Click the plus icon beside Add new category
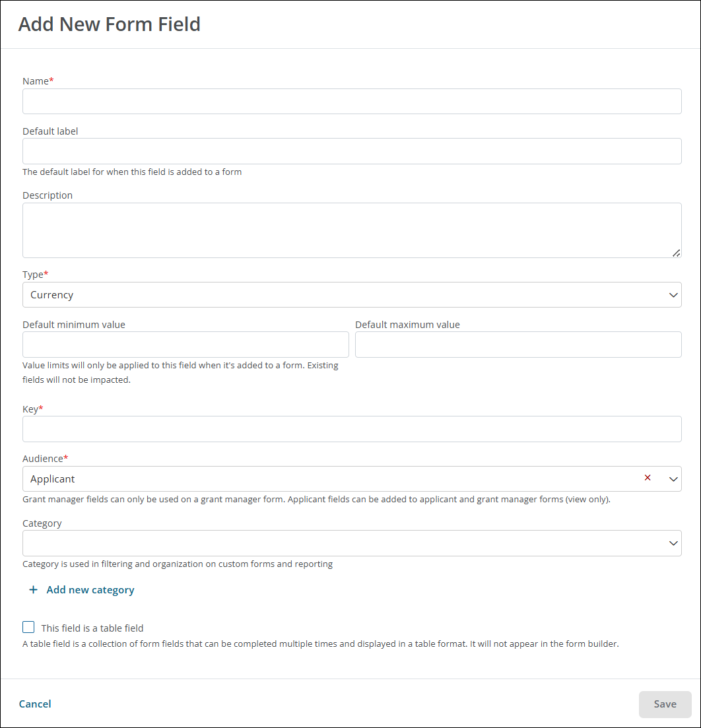 tap(34, 589)
